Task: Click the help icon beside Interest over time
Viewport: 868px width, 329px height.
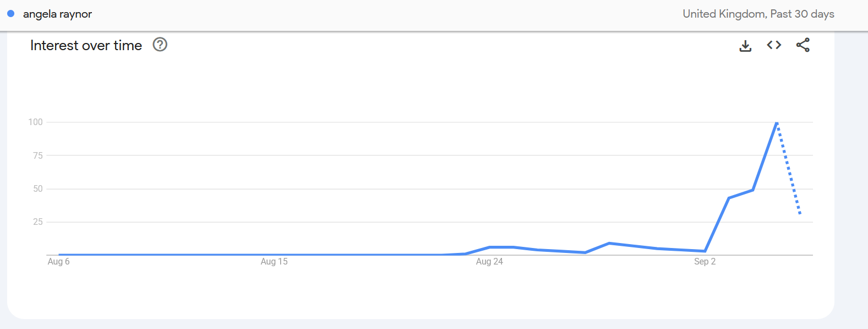Action: [x=160, y=45]
